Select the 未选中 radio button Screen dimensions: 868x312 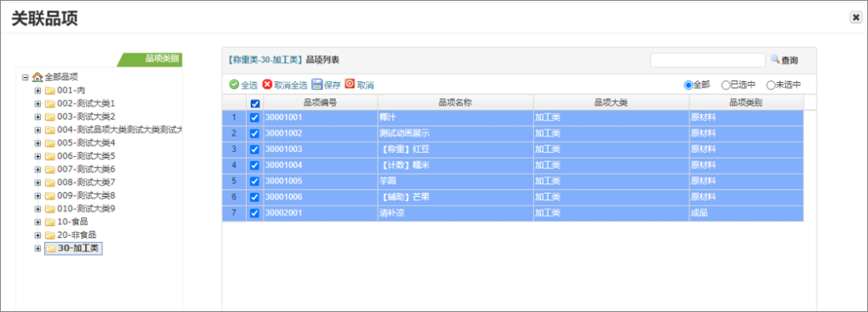click(770, 85)
